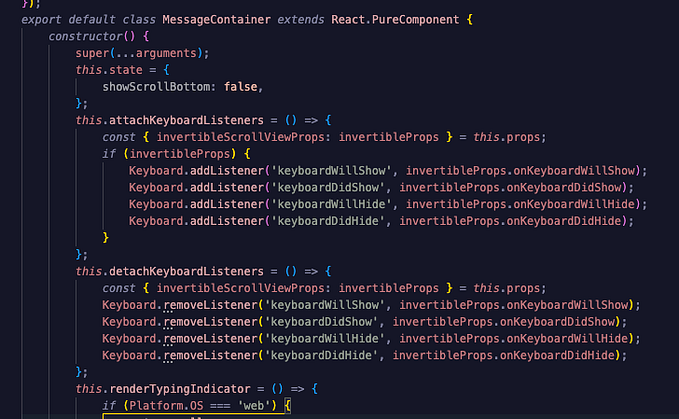This screenshot has width=679, height=419.
Task: Click the export keyword
Action: 41,20
